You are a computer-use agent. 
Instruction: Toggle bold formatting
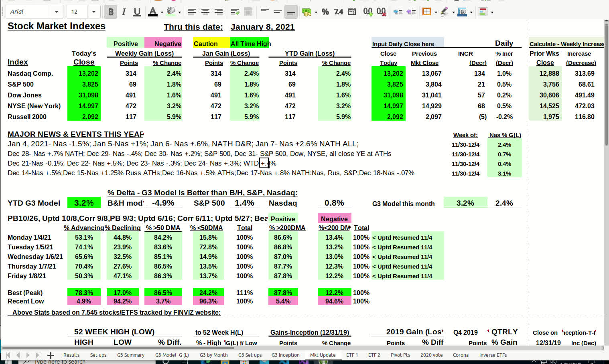111,12
